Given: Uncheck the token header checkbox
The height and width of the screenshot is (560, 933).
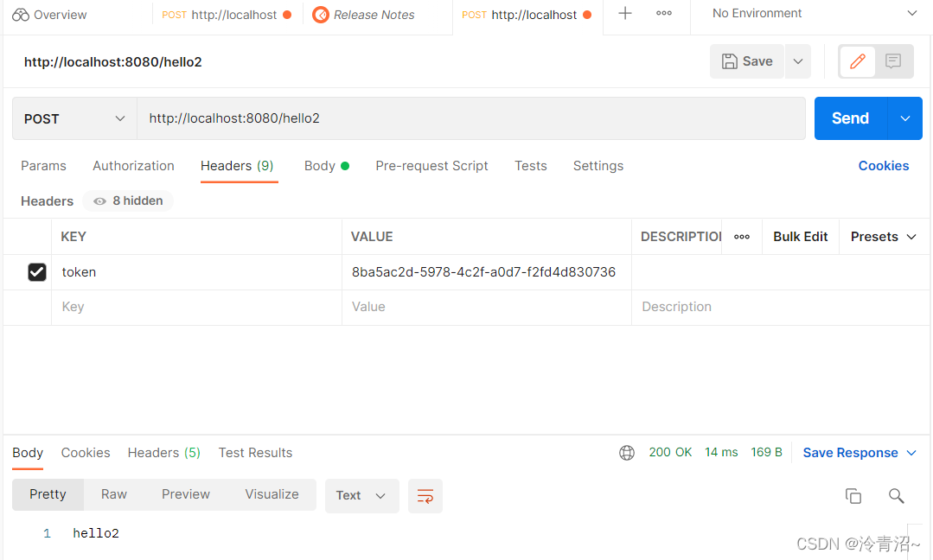Looking at the screenshot, I should 37,272.
